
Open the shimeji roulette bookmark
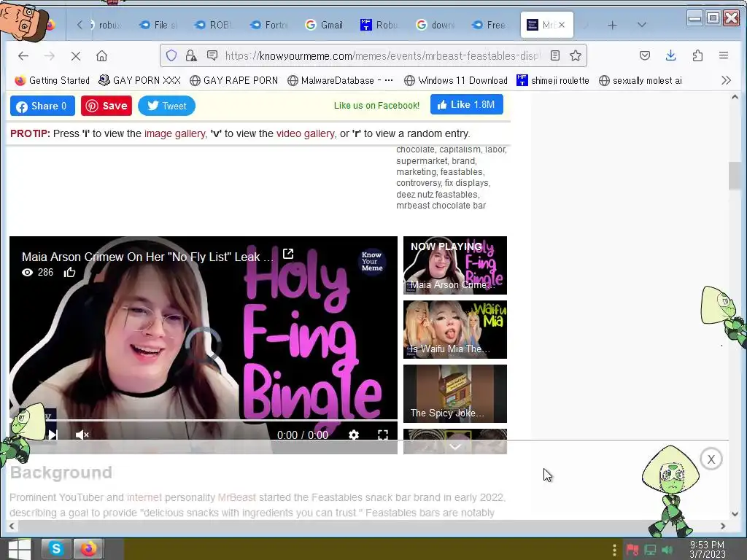553,80
